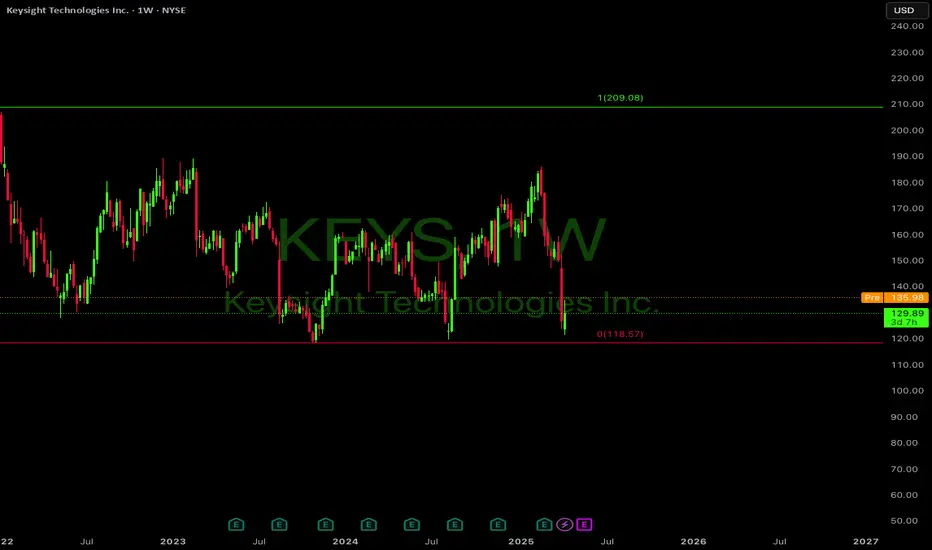Open the magenta upcoming earnings E marker
The width and height of the screenshot is (932, 550).
[584, 524]
